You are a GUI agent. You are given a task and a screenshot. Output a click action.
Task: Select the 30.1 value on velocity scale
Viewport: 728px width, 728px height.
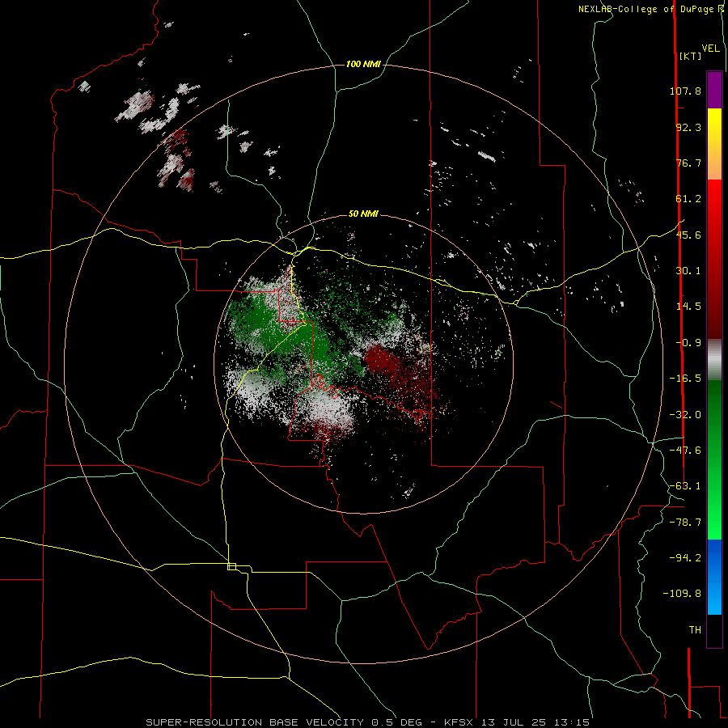coord(688,271)
